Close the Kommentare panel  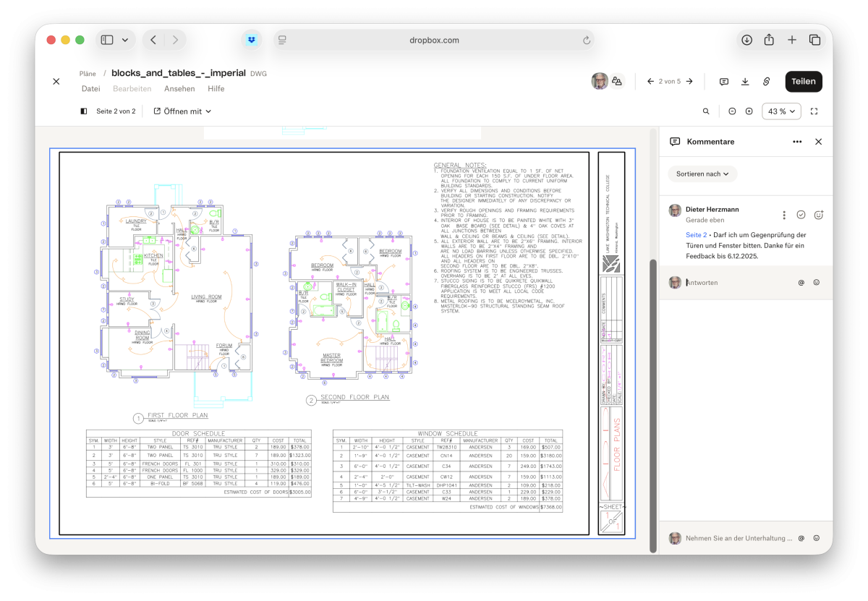819,142
